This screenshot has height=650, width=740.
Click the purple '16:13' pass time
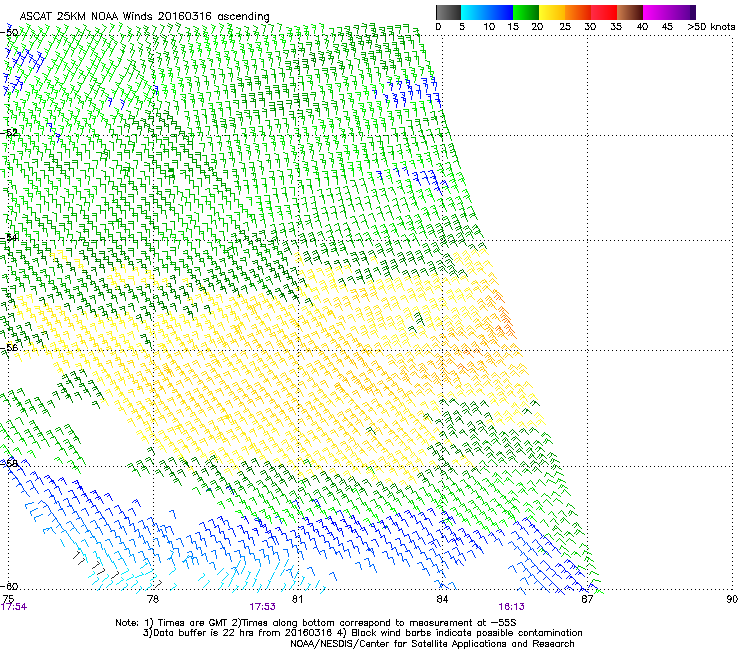[511, 607]
